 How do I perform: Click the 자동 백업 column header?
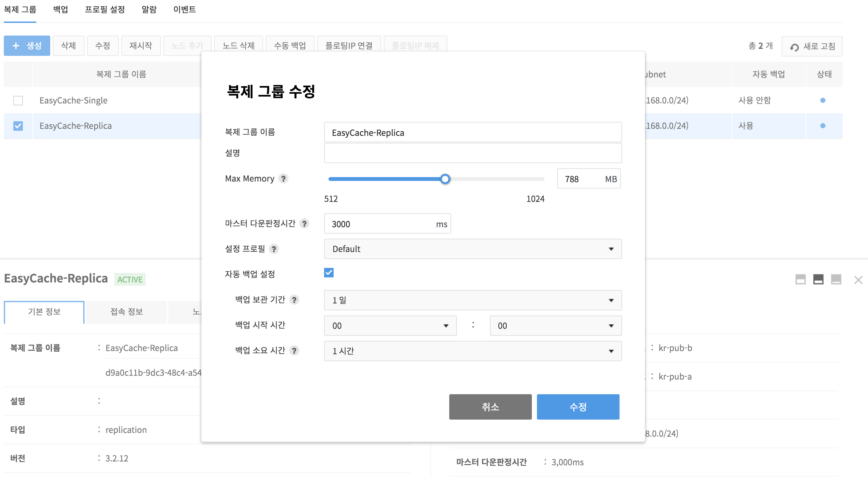coord(769,74)
